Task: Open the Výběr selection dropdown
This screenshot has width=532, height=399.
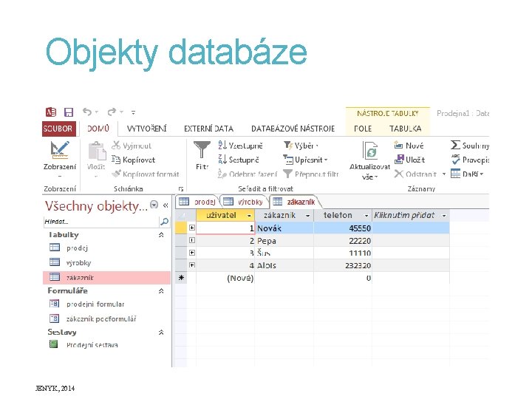Action: click(301, 146)
